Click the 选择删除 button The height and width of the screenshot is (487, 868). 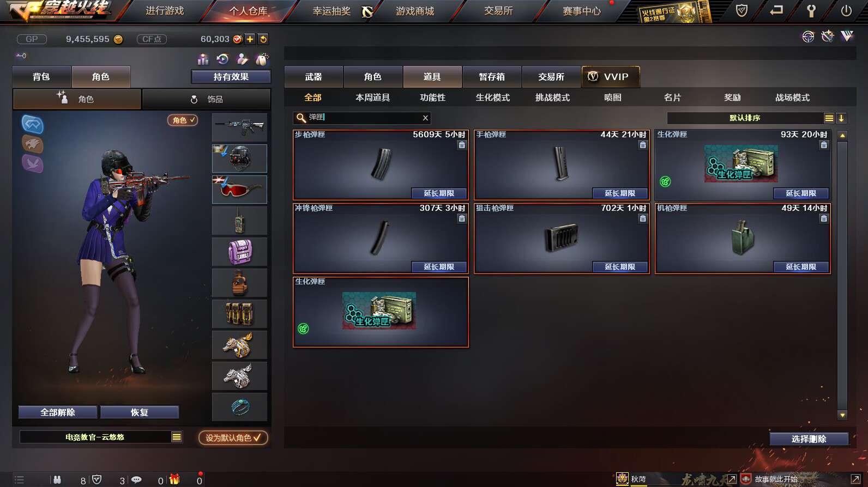click(x=809, y=439)
